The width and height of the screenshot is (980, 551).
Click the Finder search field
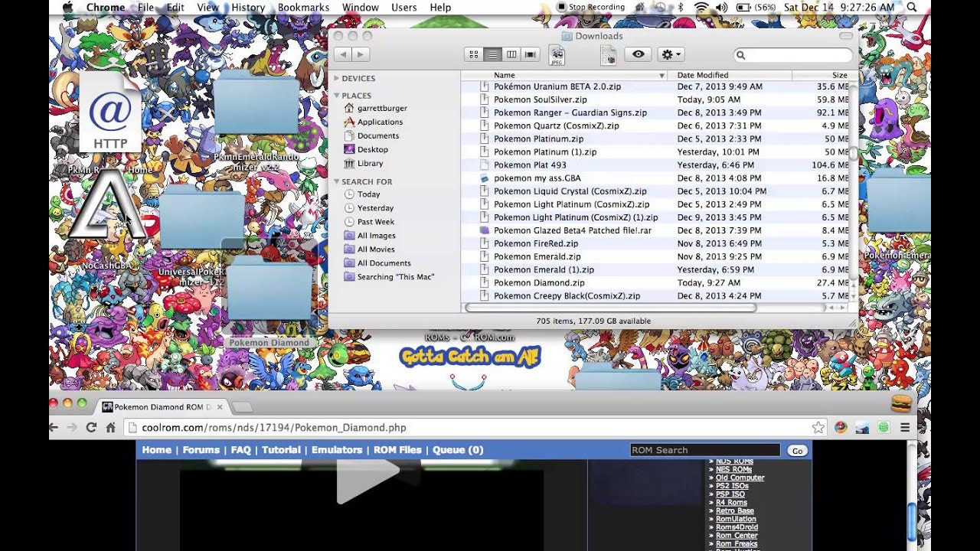(793, 55)
